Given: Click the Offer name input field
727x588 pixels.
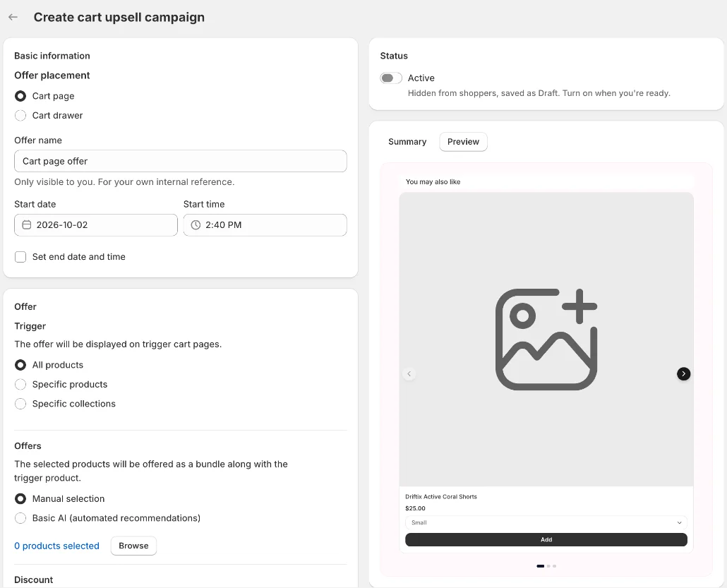Looking at the screenshot, I should [181, 161].
